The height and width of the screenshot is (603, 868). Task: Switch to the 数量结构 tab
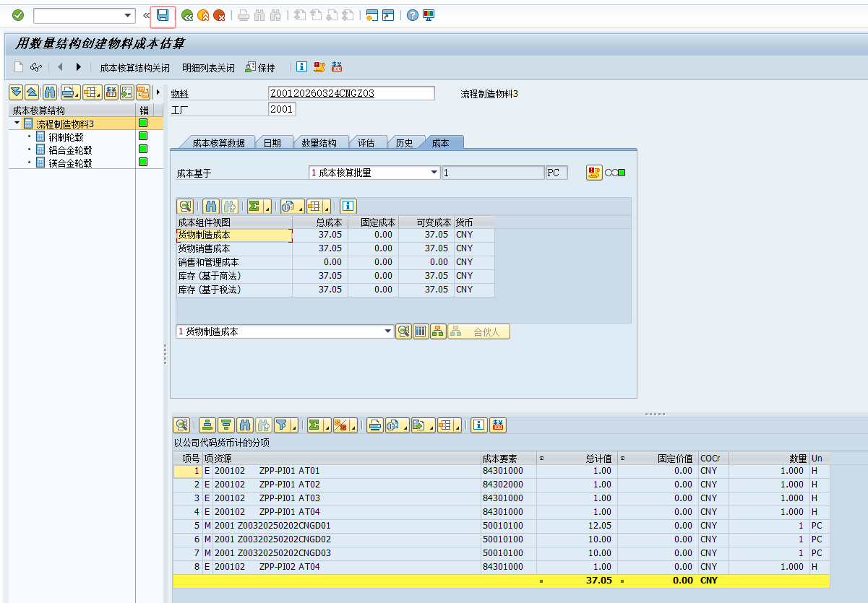319,143
